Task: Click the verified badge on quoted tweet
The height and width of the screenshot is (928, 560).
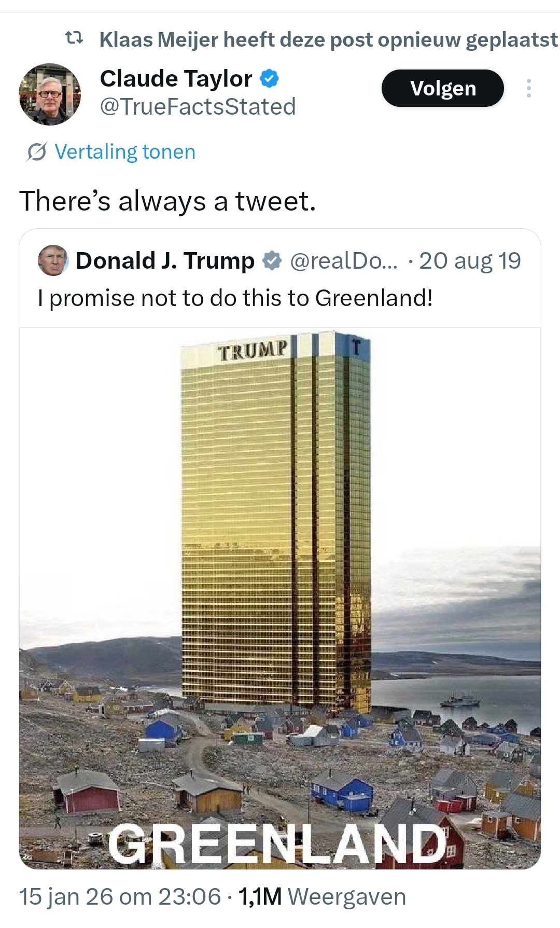Action: 271,260
